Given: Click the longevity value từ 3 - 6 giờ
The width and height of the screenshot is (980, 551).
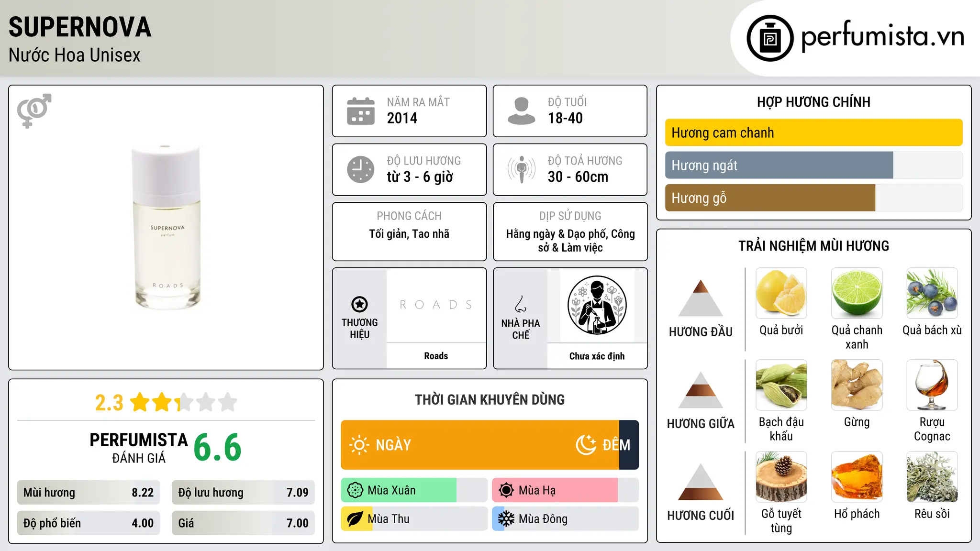Looking at the screenshot, I should pos(420,177).
